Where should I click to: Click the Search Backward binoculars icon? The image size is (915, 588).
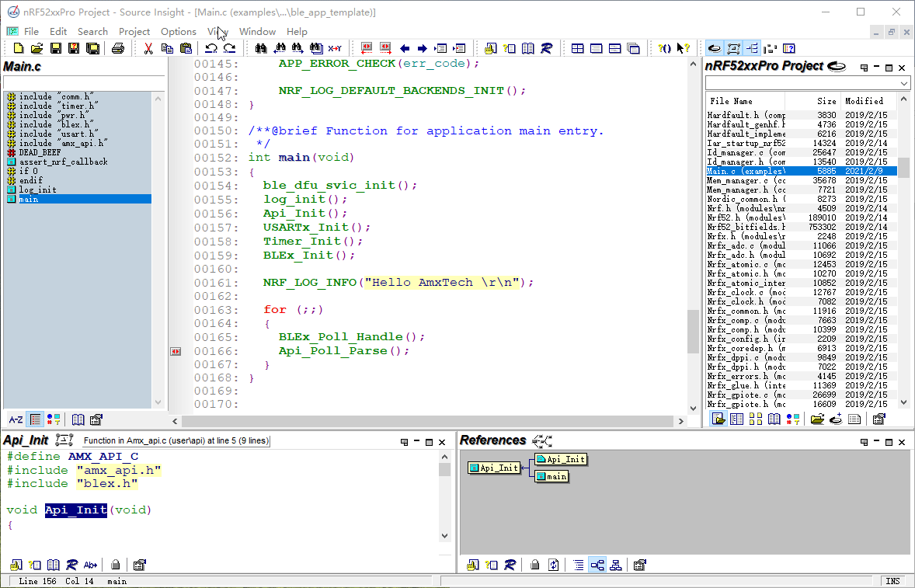click(279, 48)
